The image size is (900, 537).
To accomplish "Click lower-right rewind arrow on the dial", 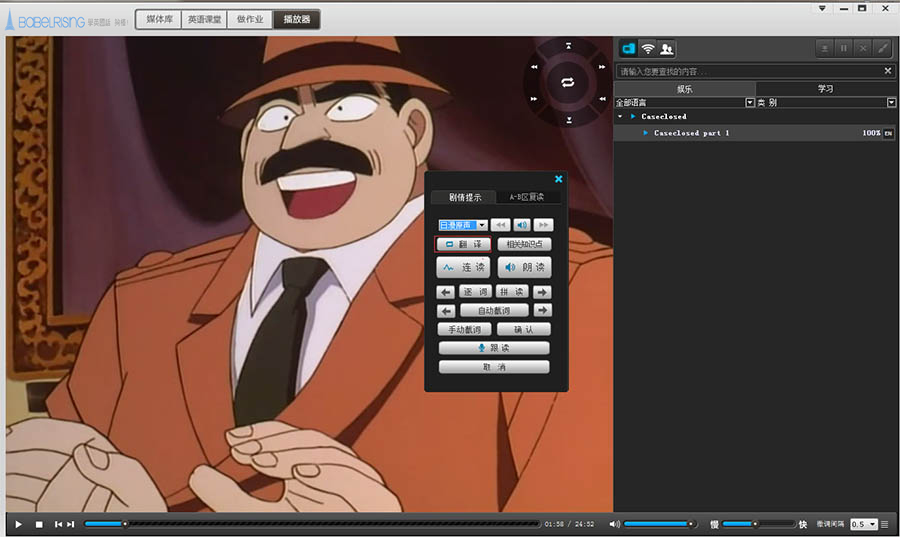I will click(x=602, y=99).
